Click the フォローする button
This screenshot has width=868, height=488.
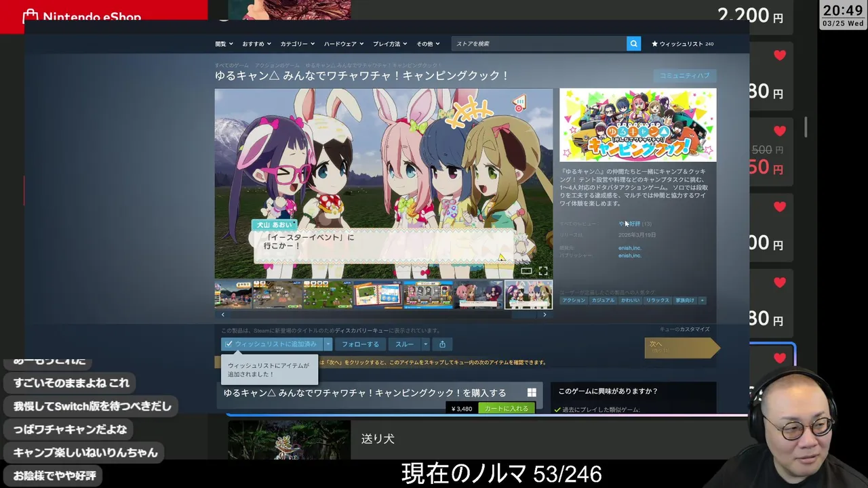[361, 344]
